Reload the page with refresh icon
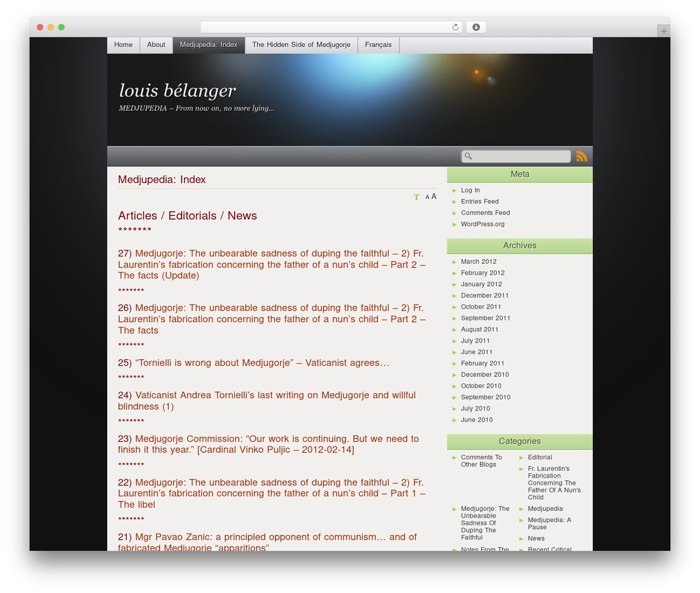 tap(456, 27)
